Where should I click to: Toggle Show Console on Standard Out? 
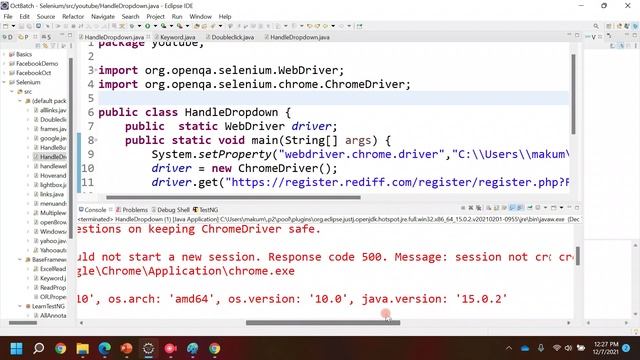pyautogui.click(x=512, y=208)
